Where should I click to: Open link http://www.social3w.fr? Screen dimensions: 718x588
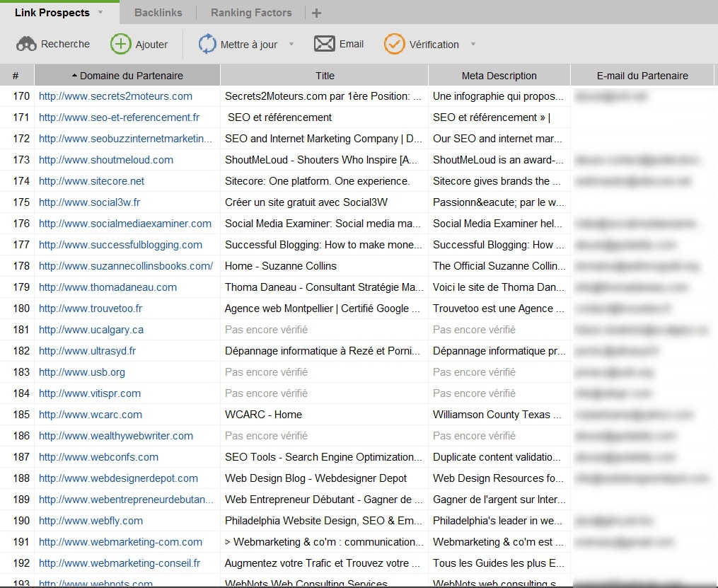pyautogui.click(x=89, y=202)
